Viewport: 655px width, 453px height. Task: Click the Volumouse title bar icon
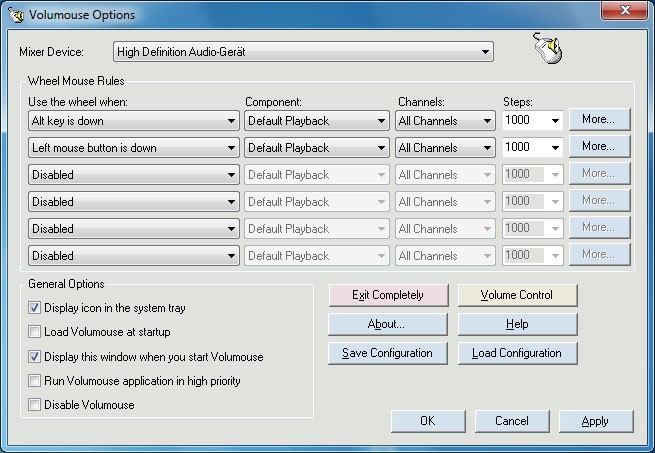pyautogui.click(x=16, y=15)
